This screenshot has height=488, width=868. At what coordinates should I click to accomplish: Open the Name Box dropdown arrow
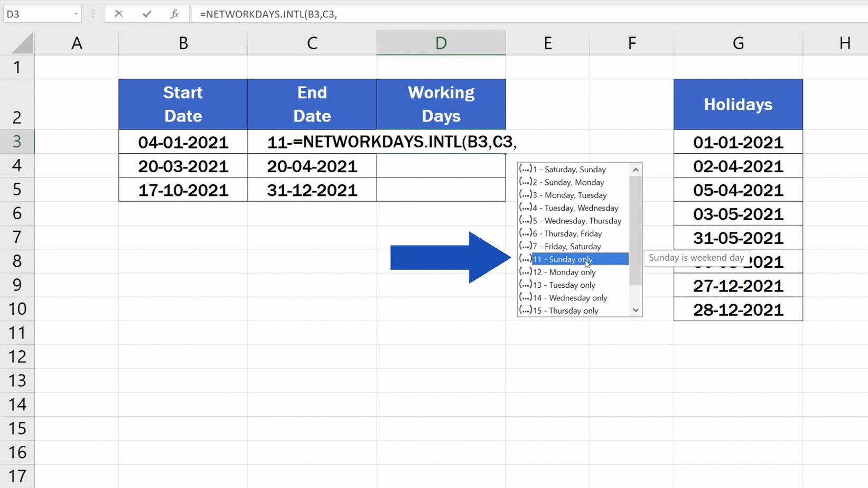[76, 14]
